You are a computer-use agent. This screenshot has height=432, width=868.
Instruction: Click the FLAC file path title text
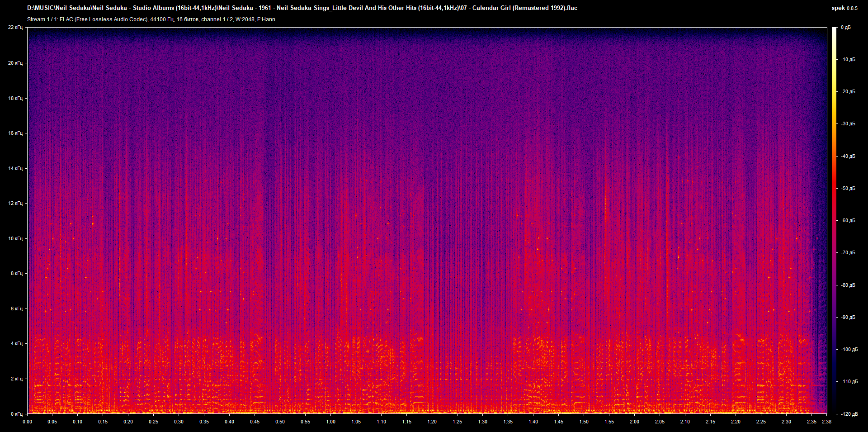pyautogui.click(x=302, y=8)
